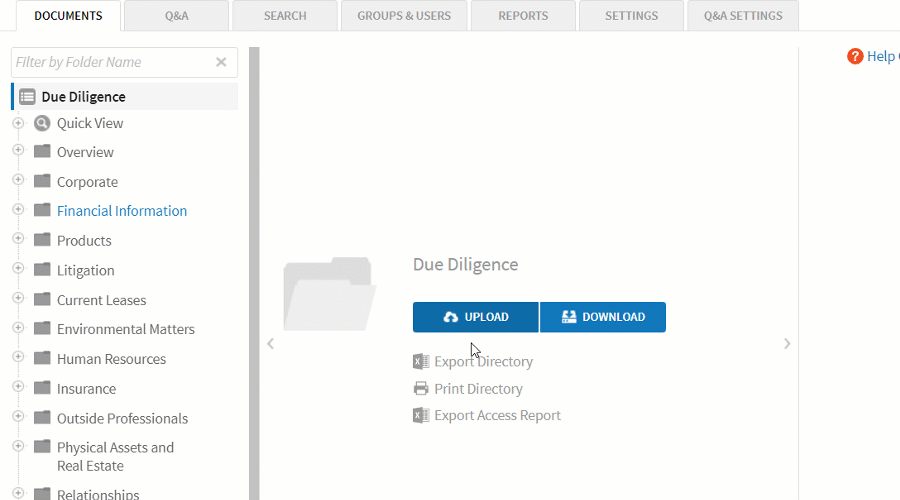Image resolution: width=900 pixels, height=500 pixels.
Task: Click the Export Access Report Excel icon
Action: click(x=421, y=415)
